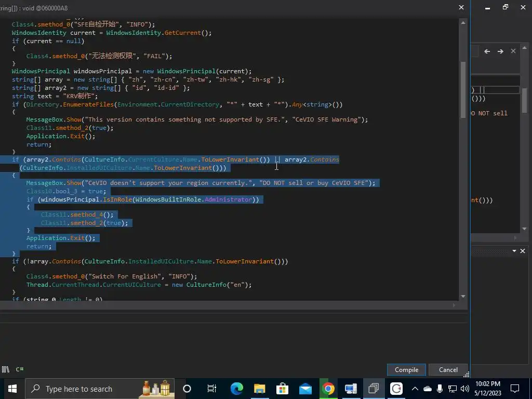Screen dimensions: 532x399
Task: Open the white C-logo taskbar app
Action: [396, 389]
